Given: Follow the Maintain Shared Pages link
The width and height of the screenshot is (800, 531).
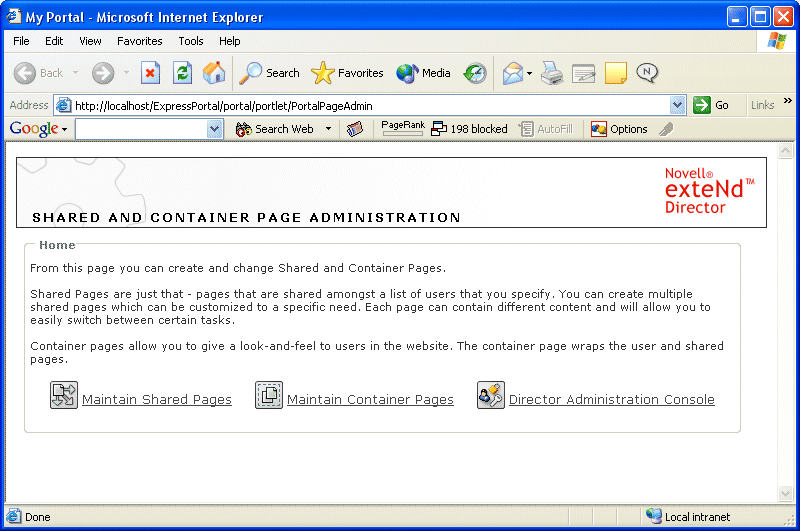Looking at the screenshot, I should [x=157, y=399].
